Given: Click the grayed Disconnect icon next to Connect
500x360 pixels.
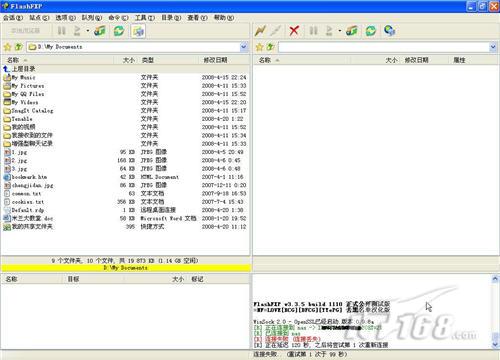Looking at the screenshot, I should (x=276, y=31).
